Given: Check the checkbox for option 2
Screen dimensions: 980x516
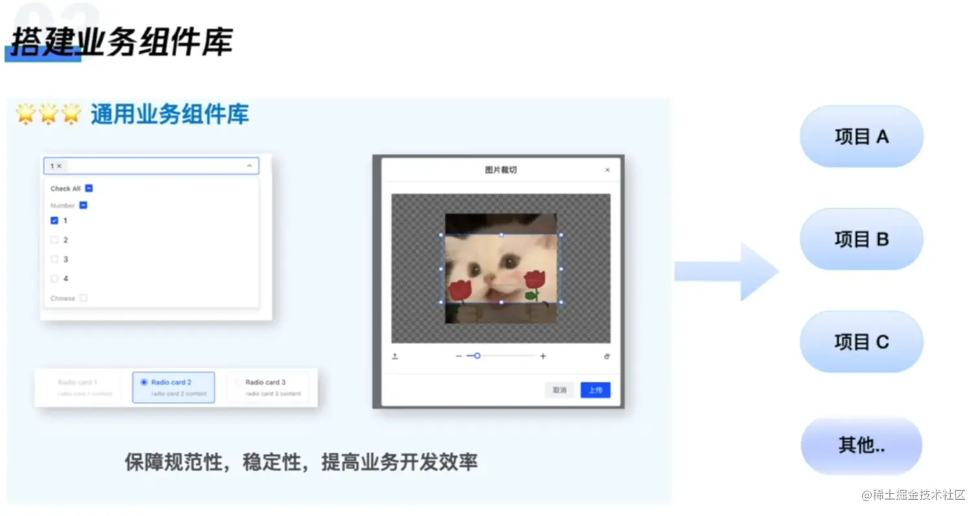Looking at the screenshot, I should (x=54, y=240).
